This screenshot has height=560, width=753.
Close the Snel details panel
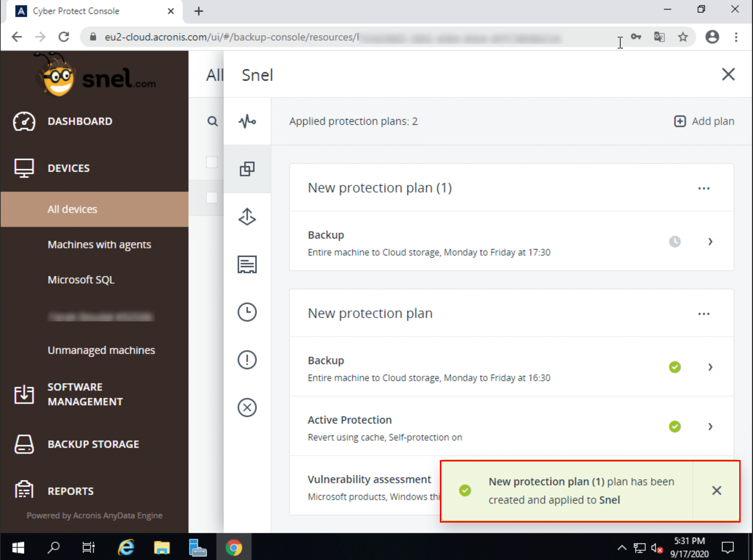728,74
